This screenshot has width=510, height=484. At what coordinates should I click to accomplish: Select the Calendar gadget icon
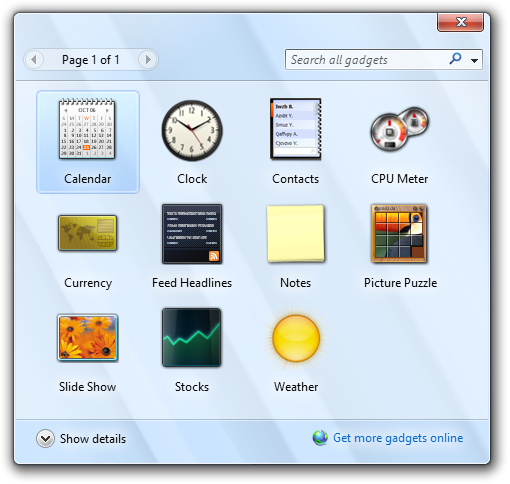click(x=87, y=129)
